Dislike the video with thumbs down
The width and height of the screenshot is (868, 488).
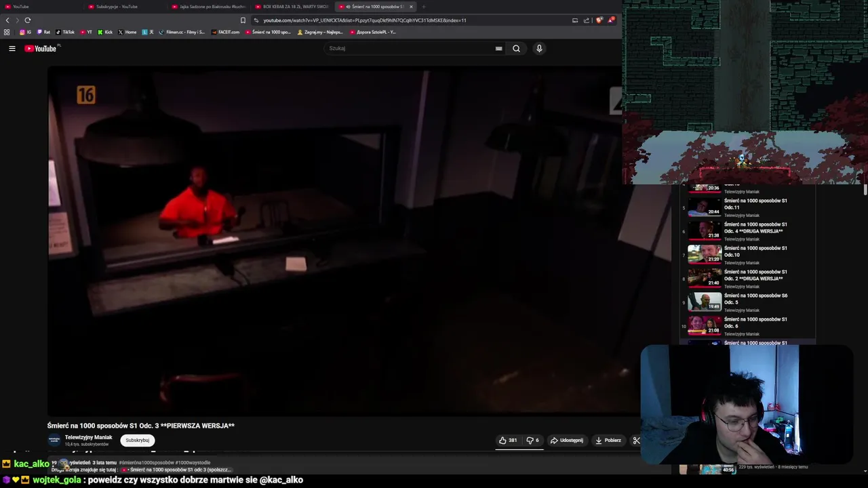(x=533, y=441)
